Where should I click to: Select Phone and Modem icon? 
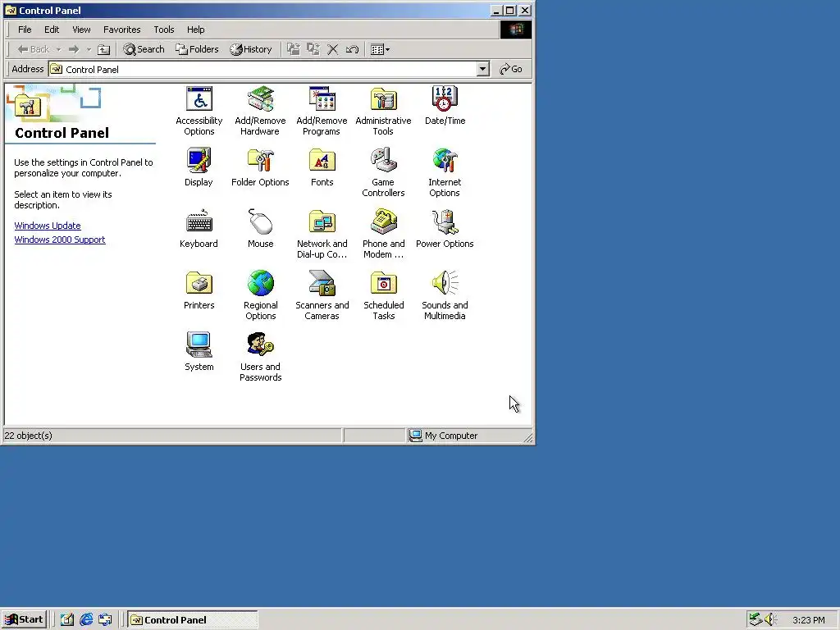pos(383,234)
